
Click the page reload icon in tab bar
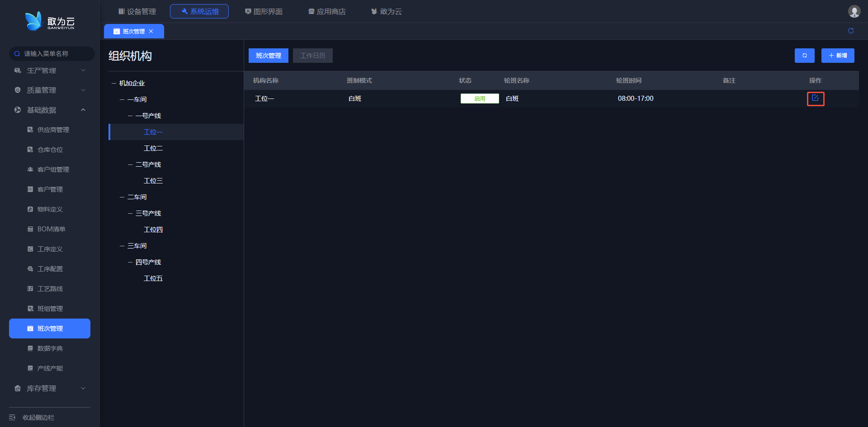(x=850, y=31)
